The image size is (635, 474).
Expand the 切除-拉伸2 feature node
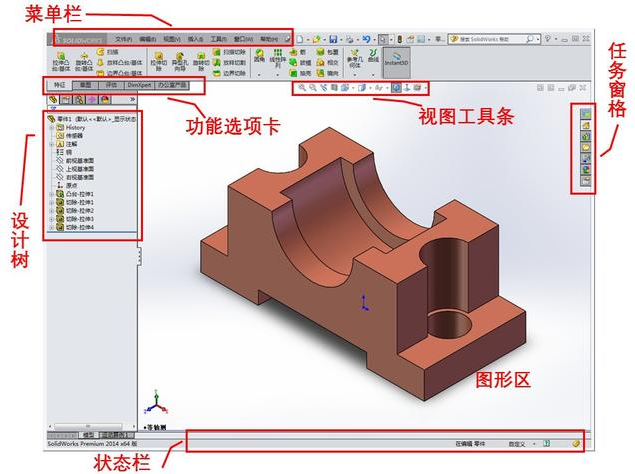pyautogui.click(x=51, y=211)
